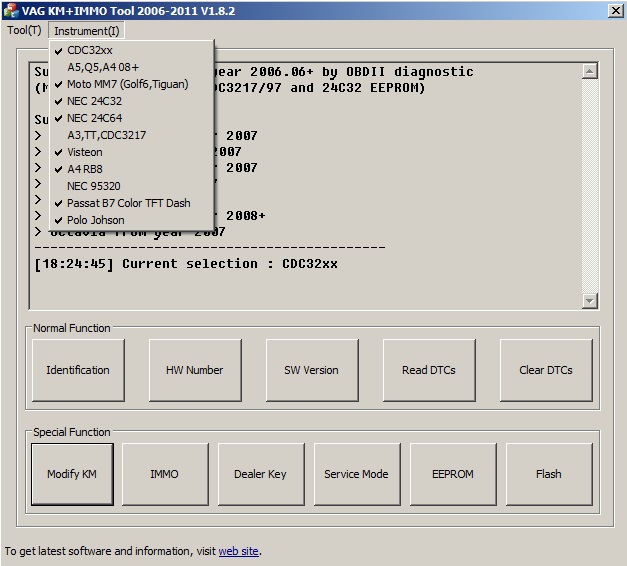Run Clear DTCs function
This screenshot has height=566, width=627.
point(546,370)
